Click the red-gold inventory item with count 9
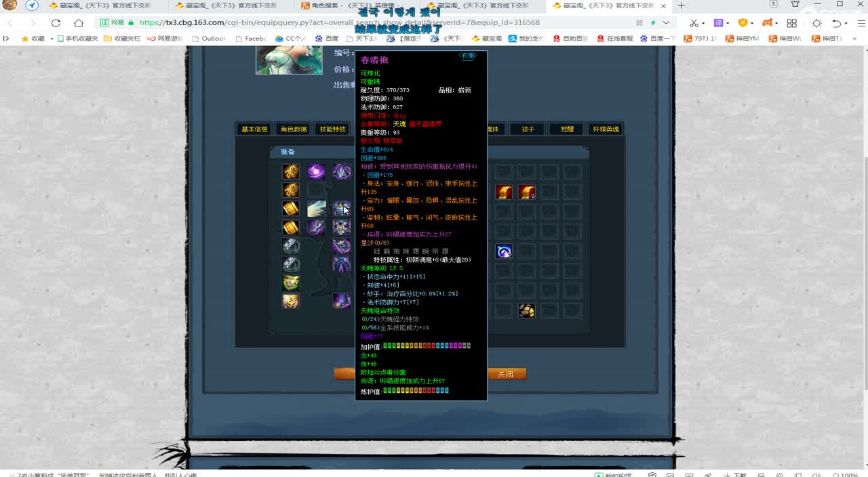The height and width of the screenshot is (477, 868). point(527,192)
